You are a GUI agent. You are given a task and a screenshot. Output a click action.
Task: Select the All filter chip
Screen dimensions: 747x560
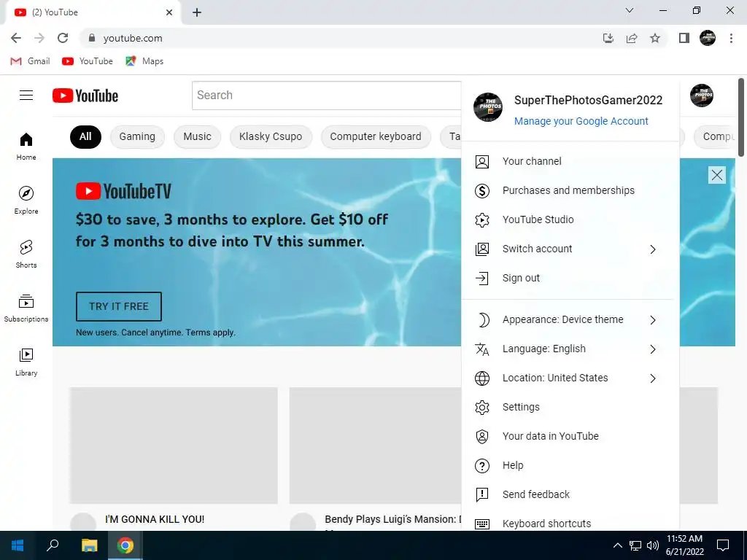85,137
